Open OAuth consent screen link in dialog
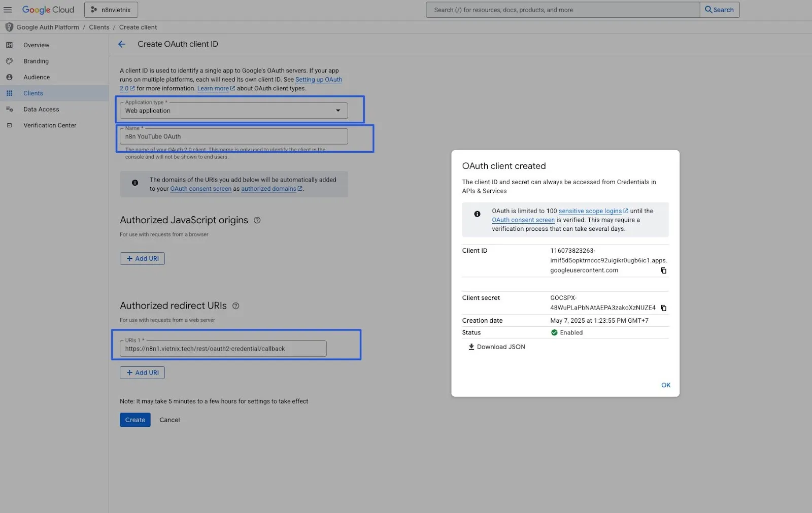Screen dimensions: 812x513 point(523,220)
